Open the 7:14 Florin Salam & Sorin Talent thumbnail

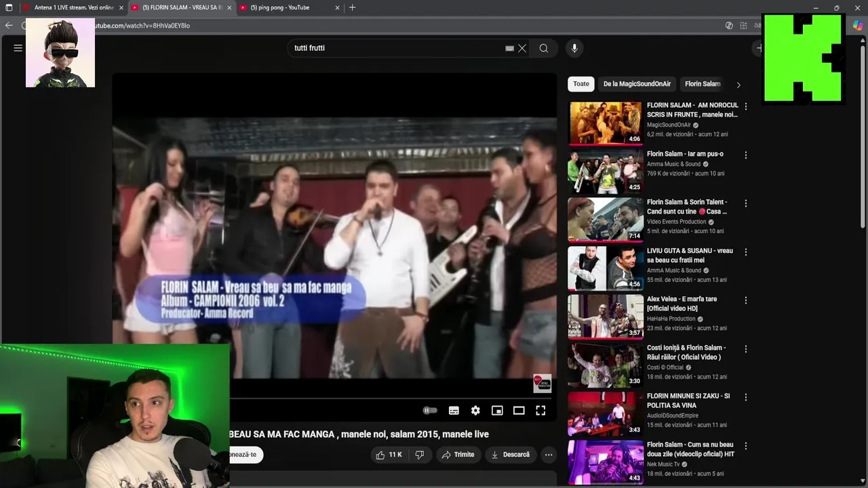[x=605, y=220]
